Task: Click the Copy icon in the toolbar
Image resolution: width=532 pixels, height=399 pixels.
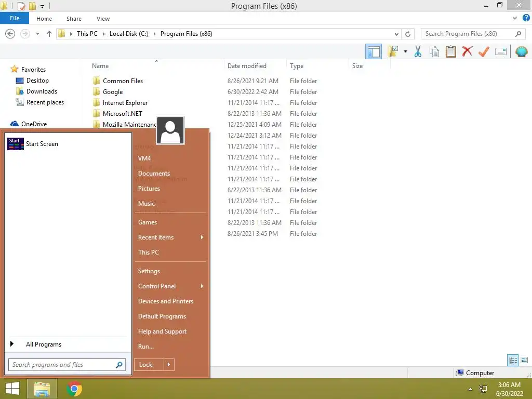Action: pos(434,51)
